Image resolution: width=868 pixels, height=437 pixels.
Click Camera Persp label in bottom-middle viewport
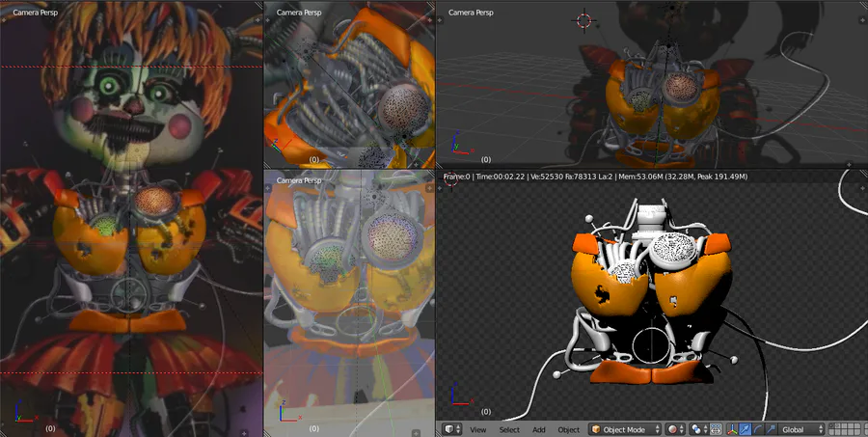point(299,180)
